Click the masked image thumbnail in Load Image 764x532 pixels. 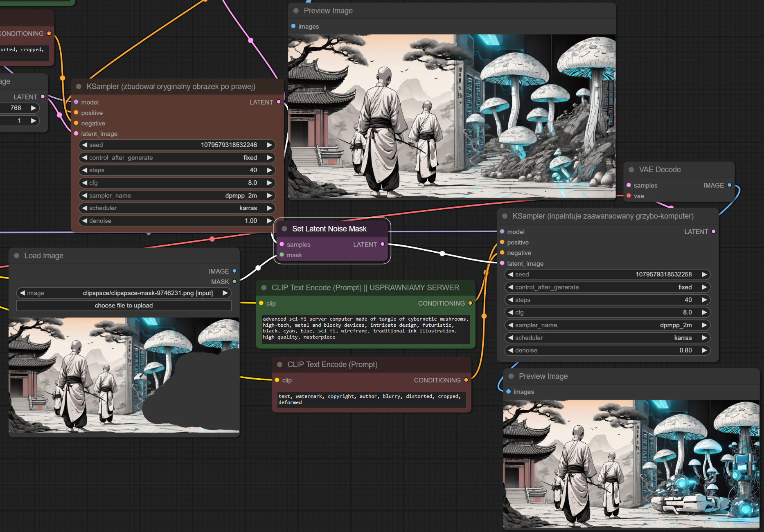tap(124, 375)
